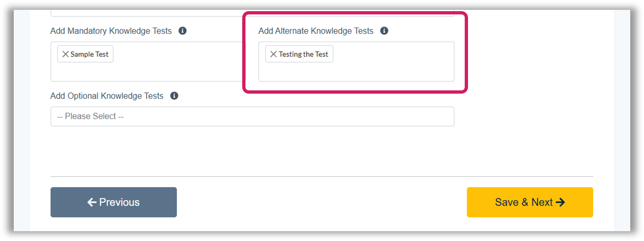This screenshot has width=644, height=241.
Task: Click the horizontal divider above navigation buttons
Action: pyautogui.click(x=322, y=176)
